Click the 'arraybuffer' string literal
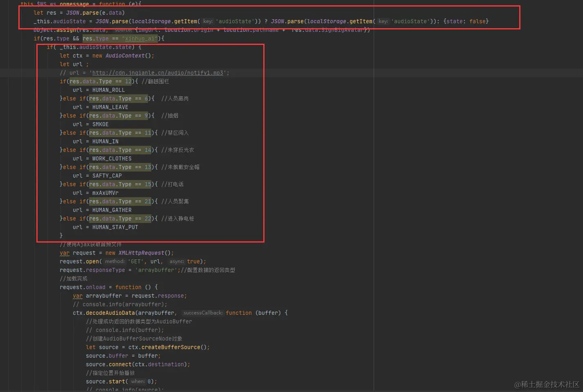 (x=156, y=270)
